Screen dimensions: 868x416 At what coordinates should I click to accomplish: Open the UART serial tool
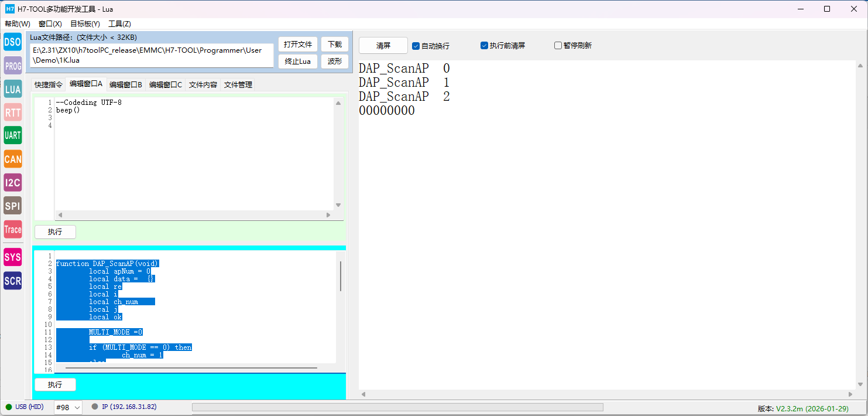(12, 135)
